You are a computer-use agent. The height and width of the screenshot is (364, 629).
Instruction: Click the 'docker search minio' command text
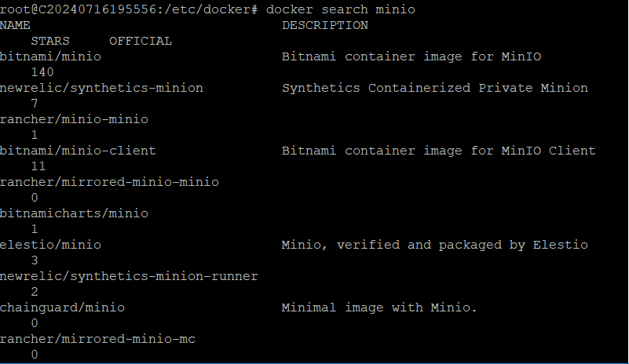341,9
